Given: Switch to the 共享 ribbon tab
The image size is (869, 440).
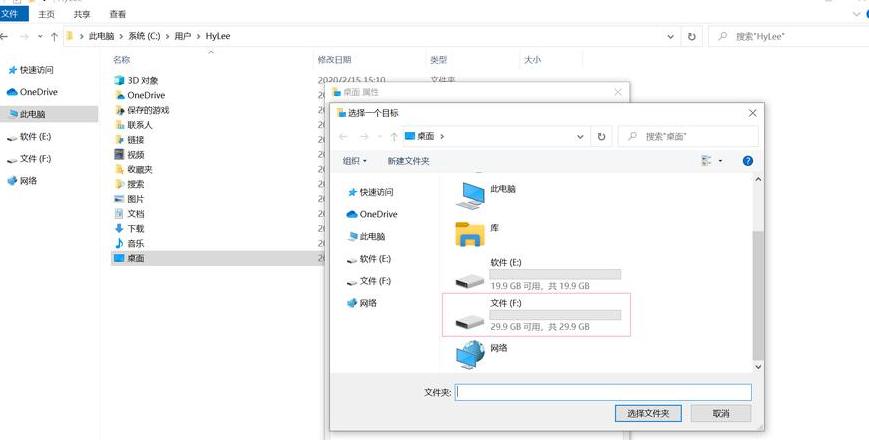Looking at the screenshot, I should (82, 14).
